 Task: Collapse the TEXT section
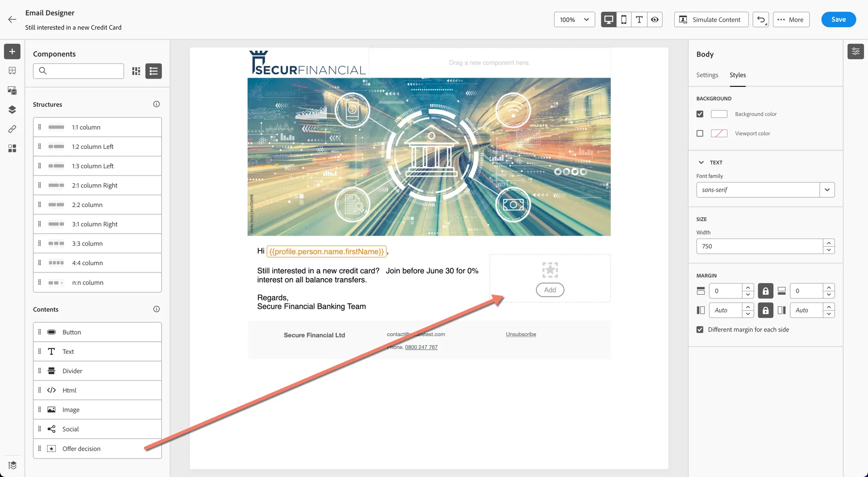pyautogui.click(x=701, y=162)
